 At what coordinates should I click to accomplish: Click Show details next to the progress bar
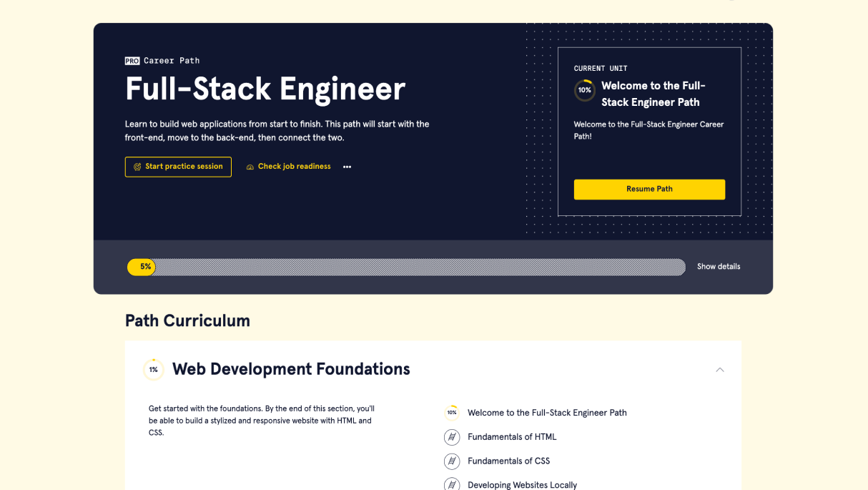coord(719,267)
